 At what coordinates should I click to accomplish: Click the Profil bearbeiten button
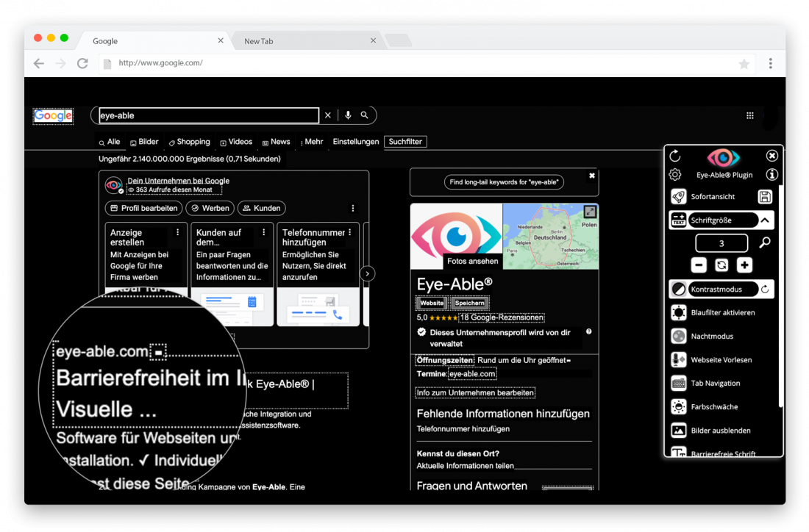tap(144, 208)
